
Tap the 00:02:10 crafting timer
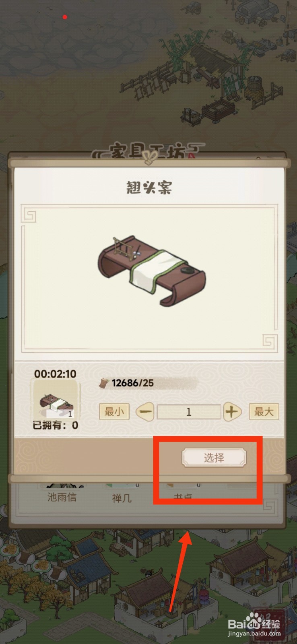tap(55, 374)
